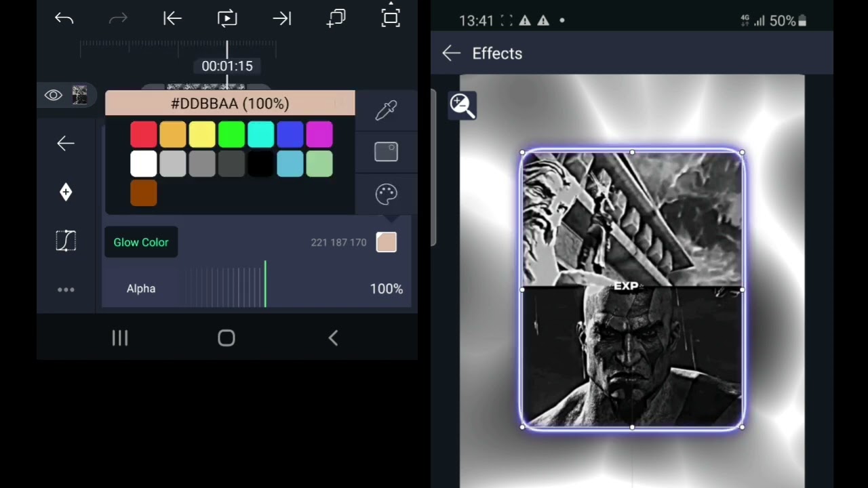
Task: Tap Android back navigation button
Action: [x=333, y=338]
